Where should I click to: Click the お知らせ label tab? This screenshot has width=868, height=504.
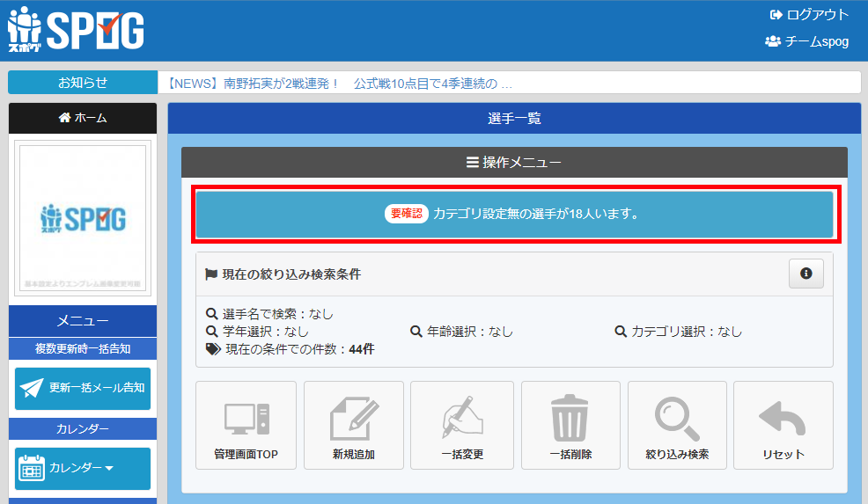(x=83, y=83)
